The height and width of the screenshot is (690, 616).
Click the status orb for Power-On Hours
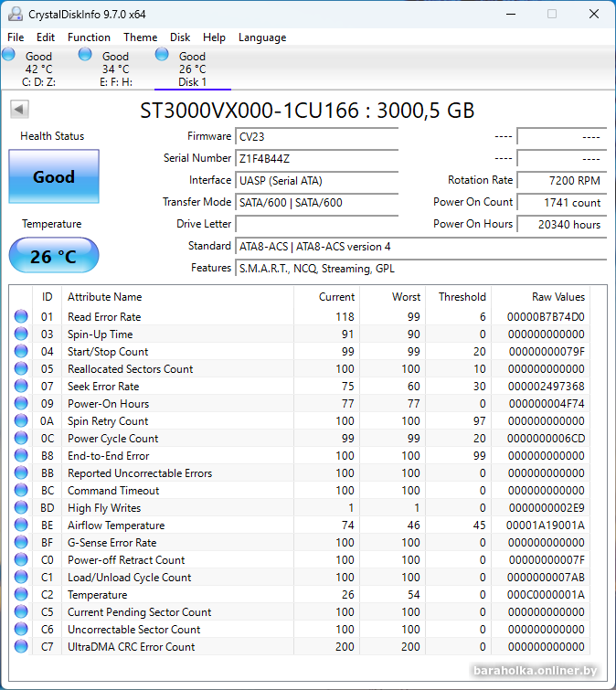(x=21, y=403)
